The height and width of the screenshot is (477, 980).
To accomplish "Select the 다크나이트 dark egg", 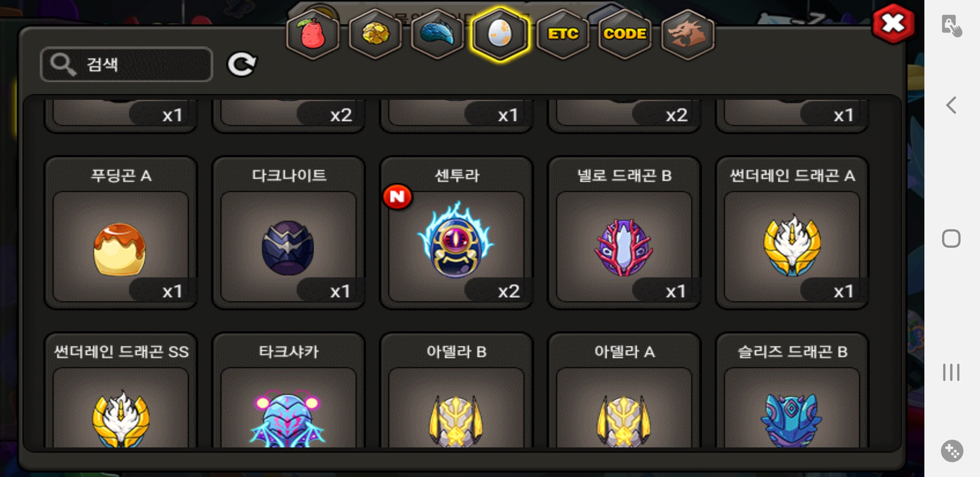I will [289, 233].
